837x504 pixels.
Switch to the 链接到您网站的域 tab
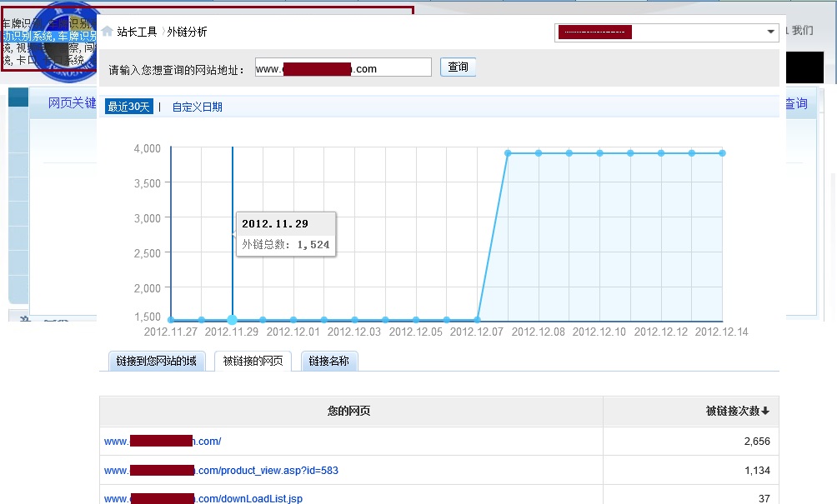157,362
